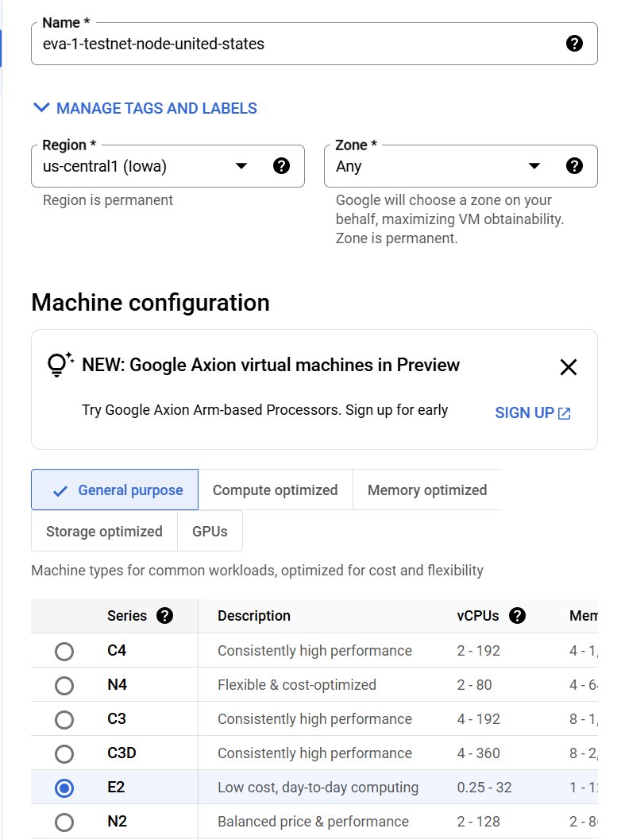Switch to Compute optimized tab
The height and width of the screenshot is (840, 621).
tap(276, 490)
